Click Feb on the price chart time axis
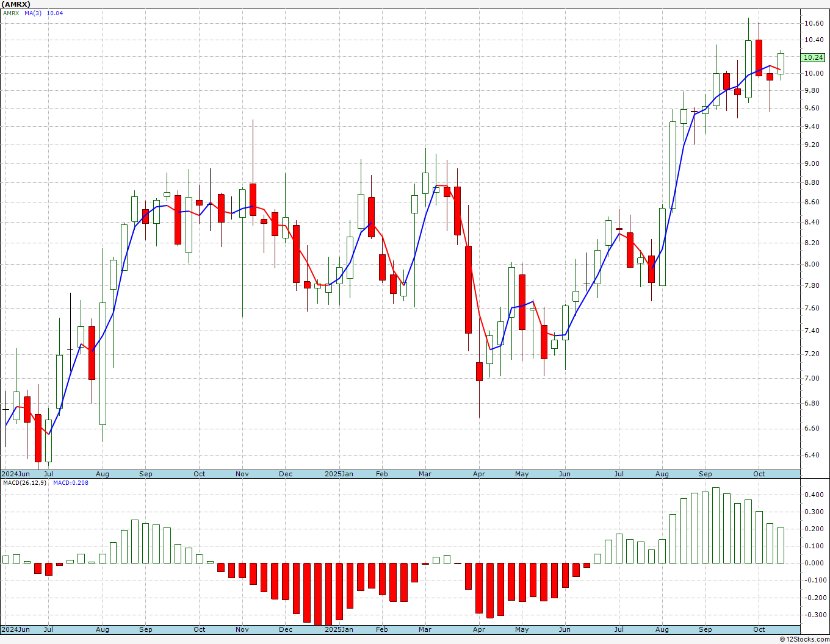The image size is (830, 644). click(x=382, y=474)
